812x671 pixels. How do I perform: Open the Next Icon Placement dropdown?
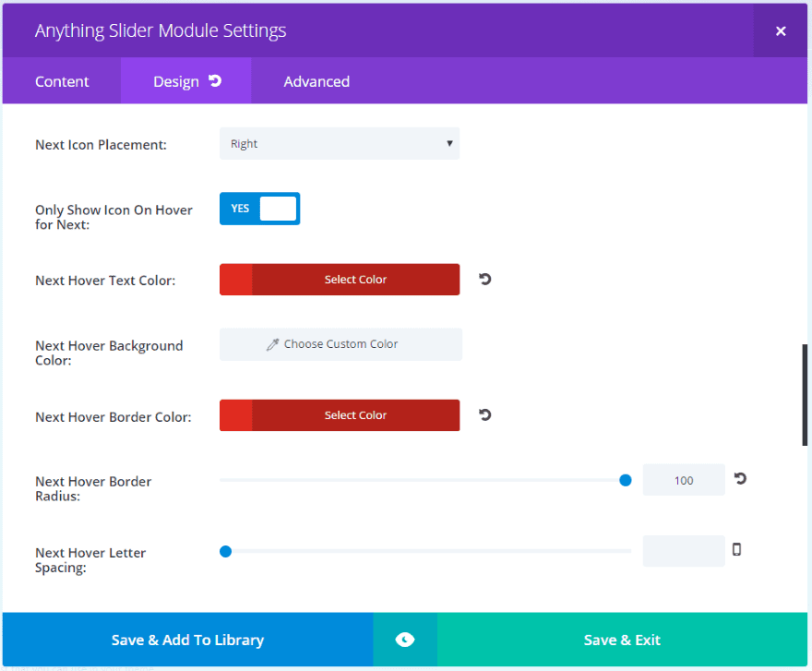tap(339, 144)
